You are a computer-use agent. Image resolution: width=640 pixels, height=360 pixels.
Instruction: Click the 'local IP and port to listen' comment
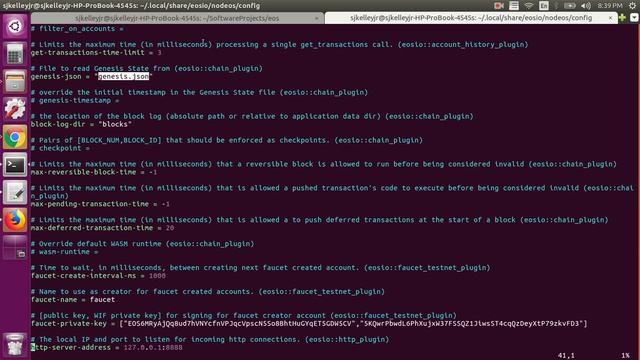point(210,340)
